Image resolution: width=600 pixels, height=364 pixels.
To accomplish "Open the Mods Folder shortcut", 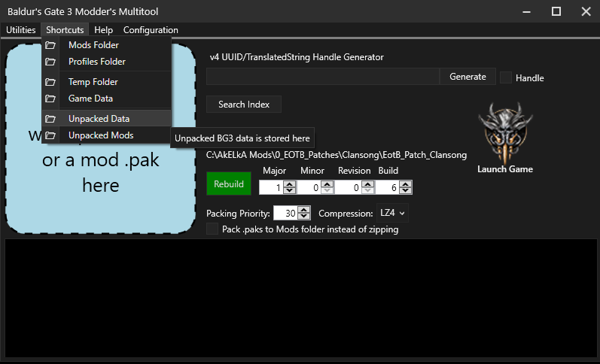I will point(106,45).
